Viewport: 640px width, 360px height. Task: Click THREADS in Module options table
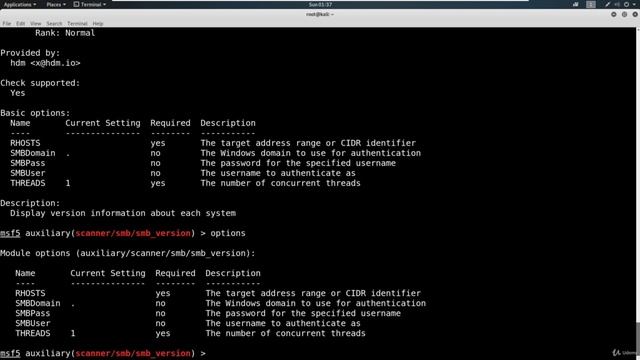(33, 333)
